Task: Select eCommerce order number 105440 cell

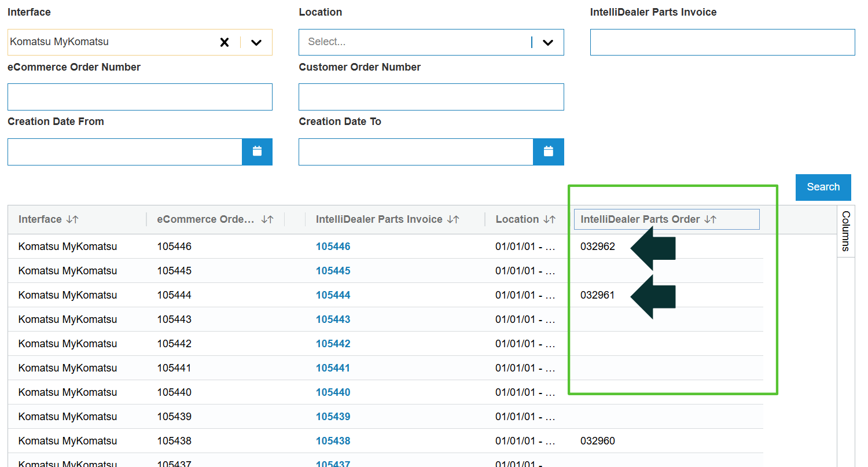Action: point(174,392)
